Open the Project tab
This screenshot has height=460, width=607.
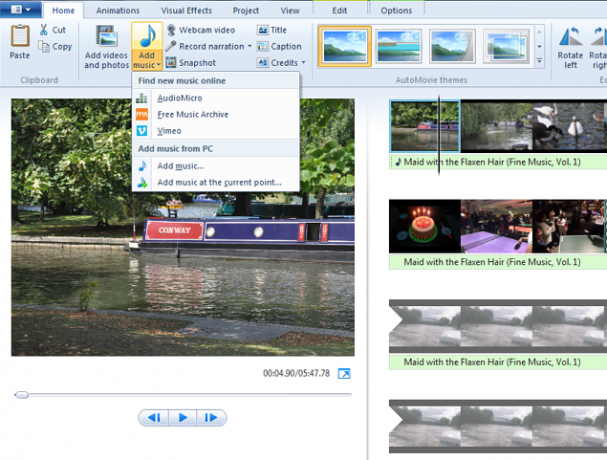tap(245, 10)
